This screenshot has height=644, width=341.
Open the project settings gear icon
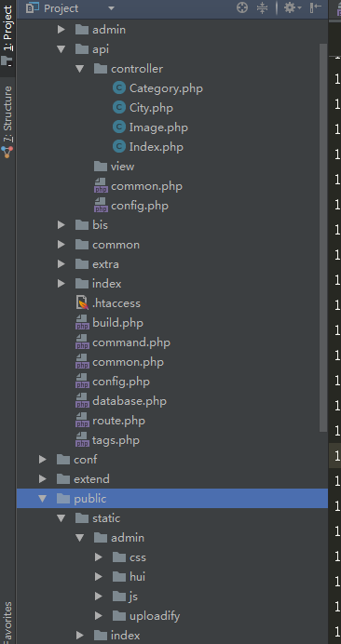pos(293,7)
